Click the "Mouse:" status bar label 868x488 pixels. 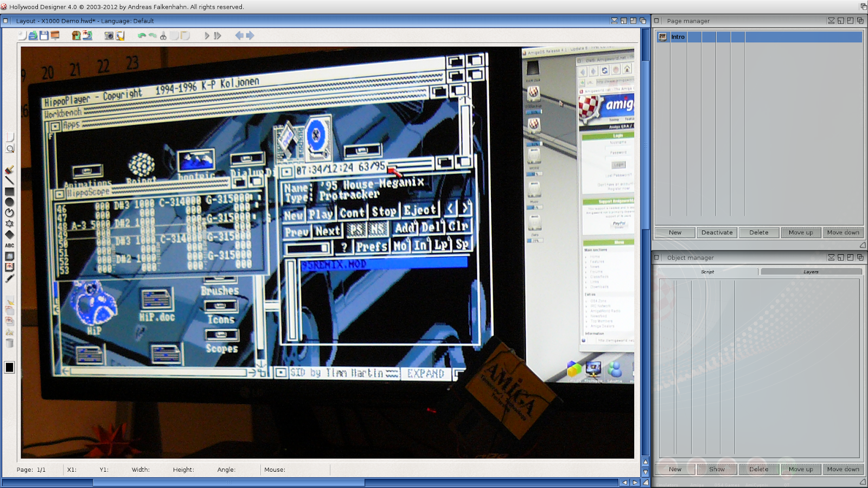[x=275, y=470]
